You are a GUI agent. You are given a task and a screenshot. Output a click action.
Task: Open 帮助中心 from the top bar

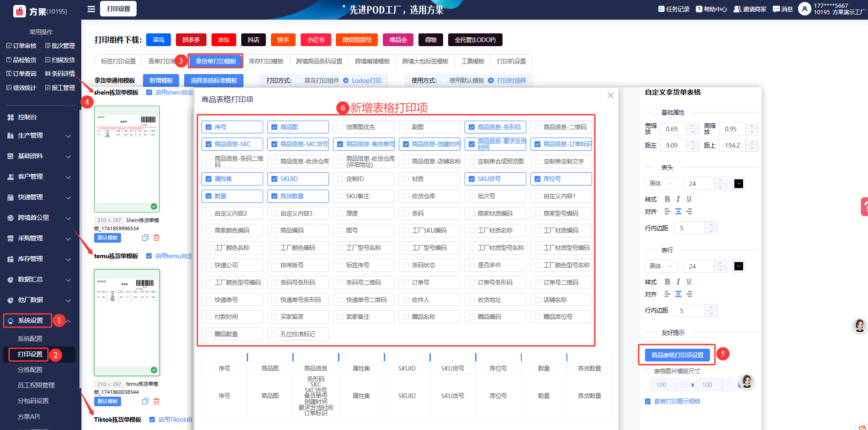coord(711,9)
